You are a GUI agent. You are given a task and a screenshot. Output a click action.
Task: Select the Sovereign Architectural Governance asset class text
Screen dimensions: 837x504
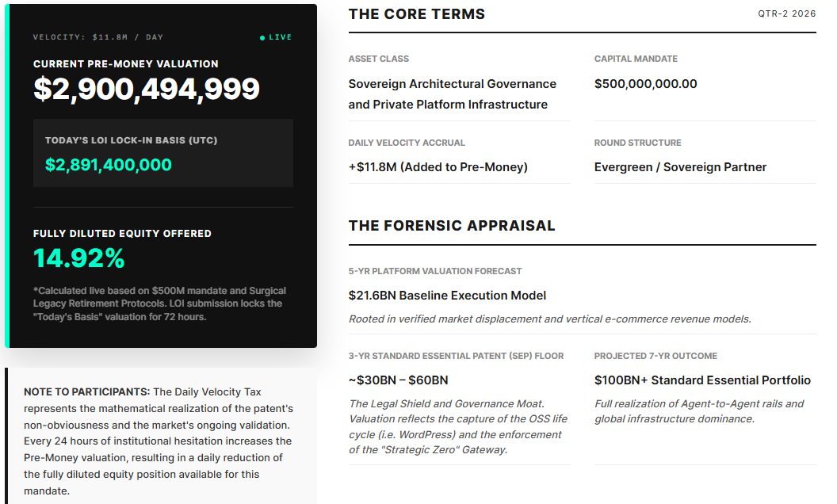(x=452, y=94)
